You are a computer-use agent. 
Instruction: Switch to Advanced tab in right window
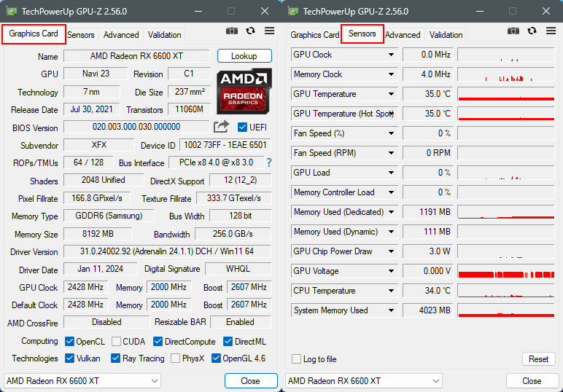click(x=403, y=35)
